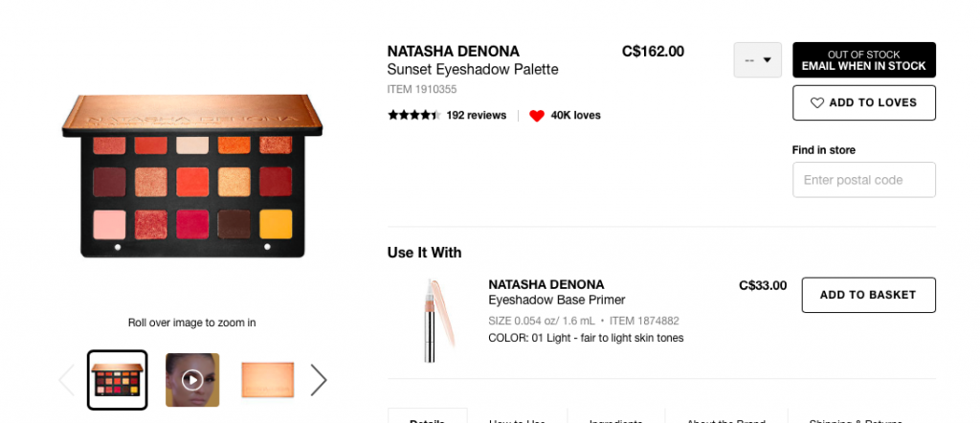Screen dimensions: 980x423
Task: Click the Eyeshadow Base Primer product image
Action: 432,320
